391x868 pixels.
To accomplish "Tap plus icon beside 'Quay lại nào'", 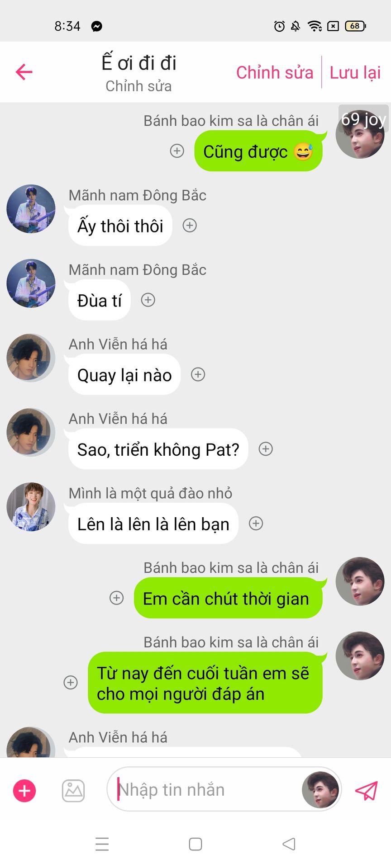I will point(198,374).
